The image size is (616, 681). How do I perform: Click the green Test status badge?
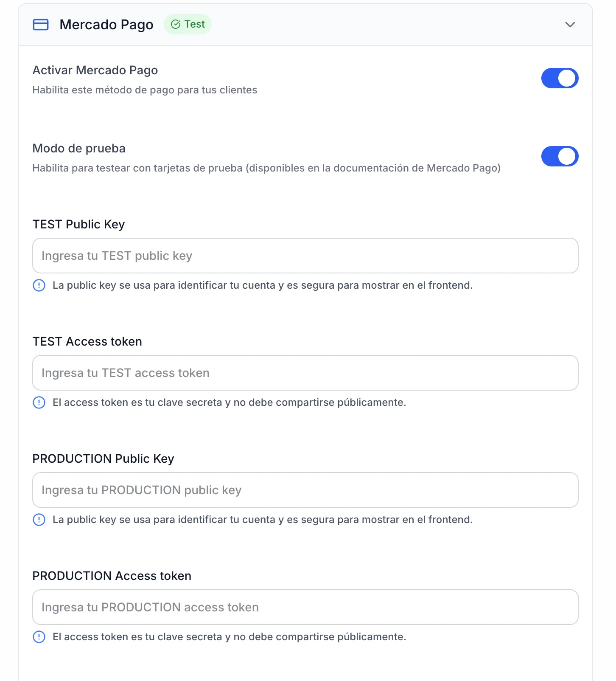[x=188, y=25]
